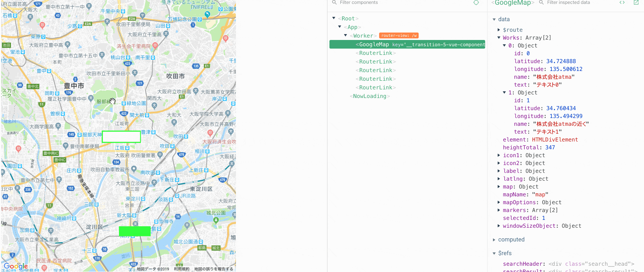
Task: Collapse the Worker tree node
Action: coord(345,35)
